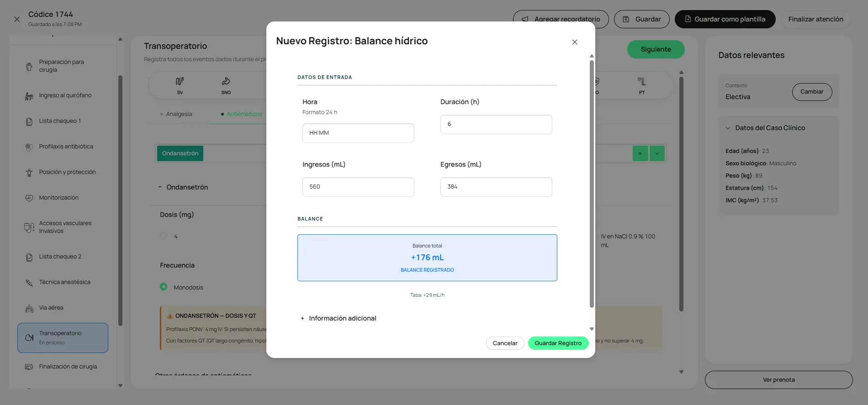Image resolution: width=868 pixels, height=405 pixels.
Task: Click the warning icon on Ondansetrón alert
Action: 170,316
